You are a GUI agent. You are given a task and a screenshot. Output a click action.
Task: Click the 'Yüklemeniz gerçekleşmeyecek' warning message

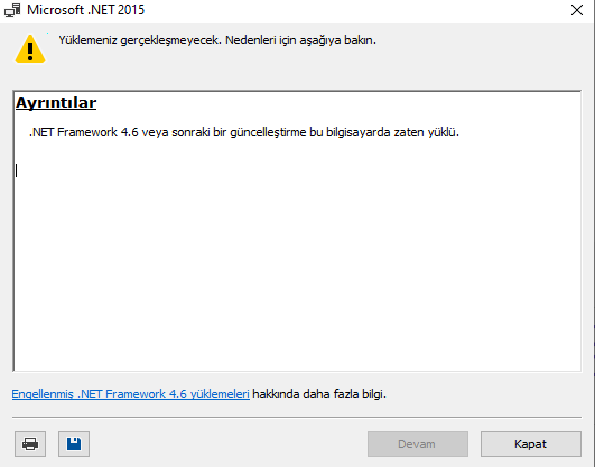pos(139,40)
